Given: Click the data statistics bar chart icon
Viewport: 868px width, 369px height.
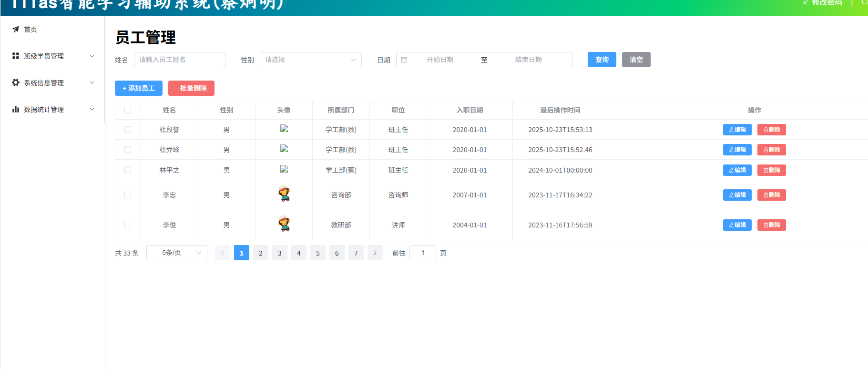Looking at the screenshot, I should (16, 109).
